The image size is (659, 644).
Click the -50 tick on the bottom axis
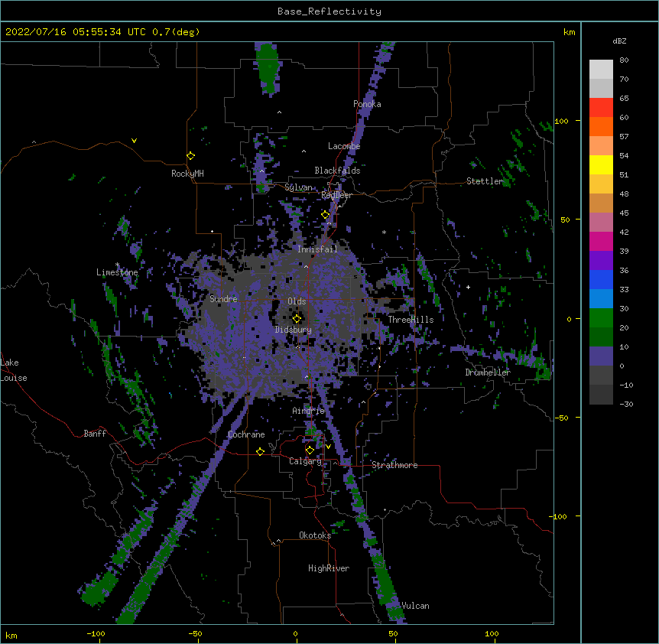[x=195, y=633]
